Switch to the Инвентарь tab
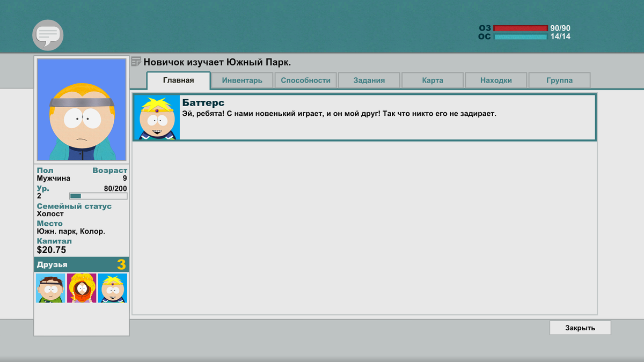The height and width of the screenshot is (362, 644). coord(241,80)
